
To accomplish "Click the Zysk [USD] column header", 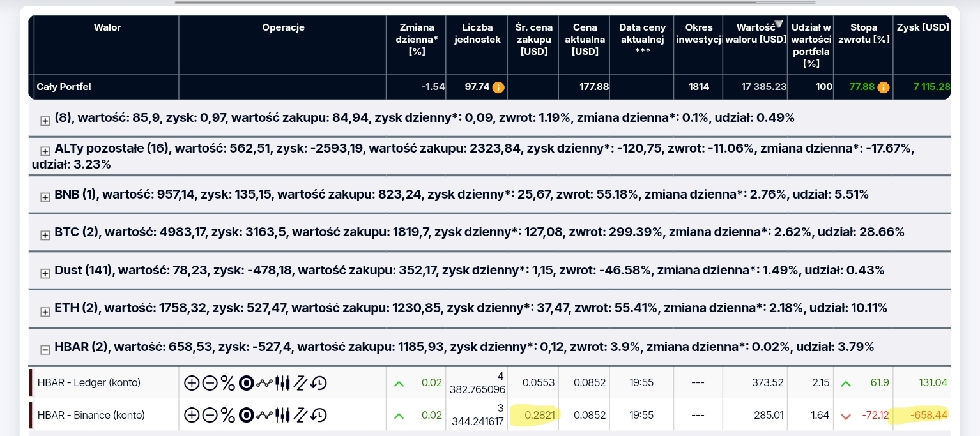I will [922, 27].
